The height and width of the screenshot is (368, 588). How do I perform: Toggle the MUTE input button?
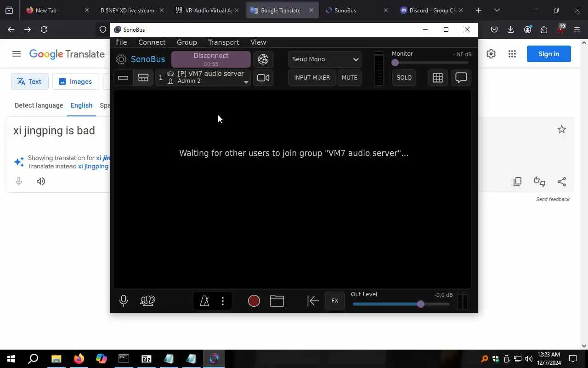[350, 78]
